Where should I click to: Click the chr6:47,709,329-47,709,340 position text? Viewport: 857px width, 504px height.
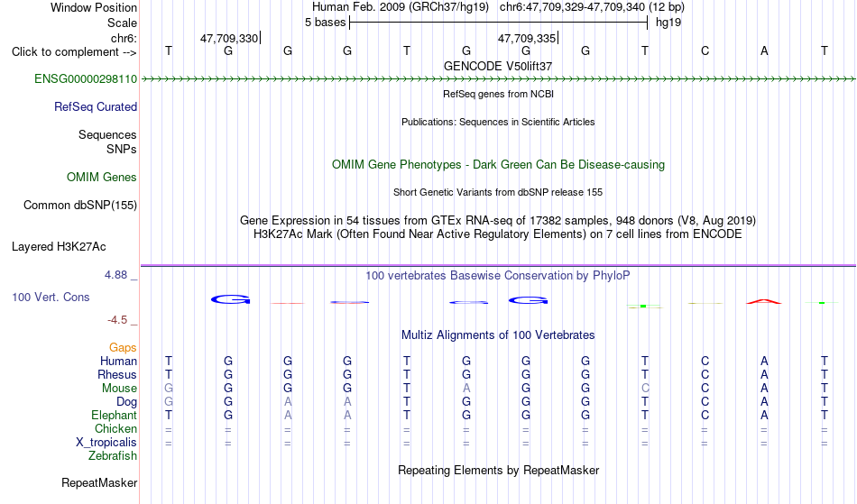(572, 7)
